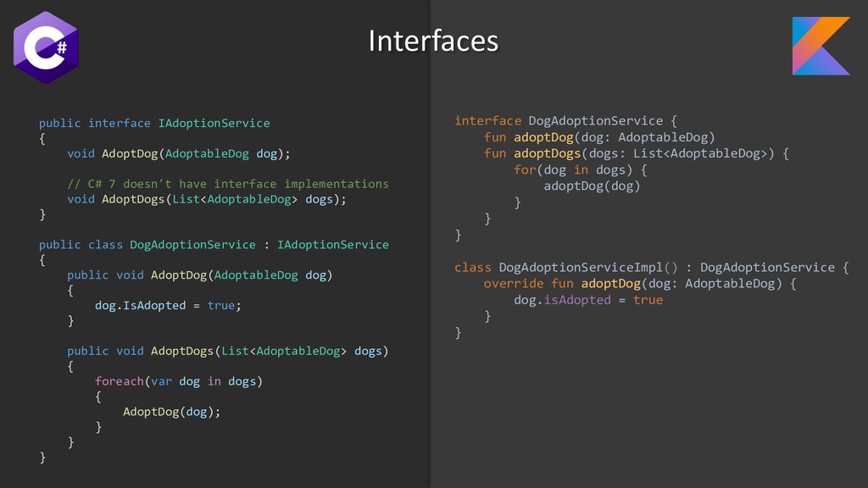Viewport: 868px width, 488px height.
Task: Click Kotlin line 'fun adoptDog(dog: AdoptableDog)'
Action: coord(599,137)
